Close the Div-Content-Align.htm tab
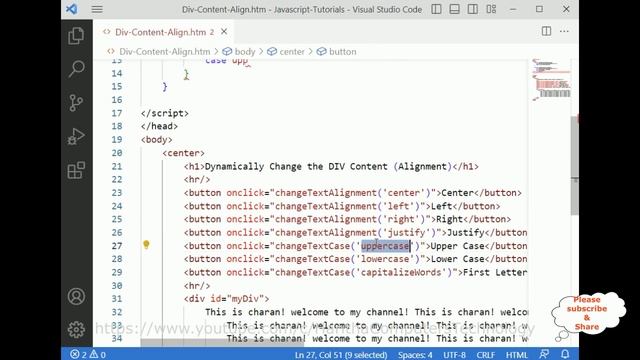 [x=224, y=31]
